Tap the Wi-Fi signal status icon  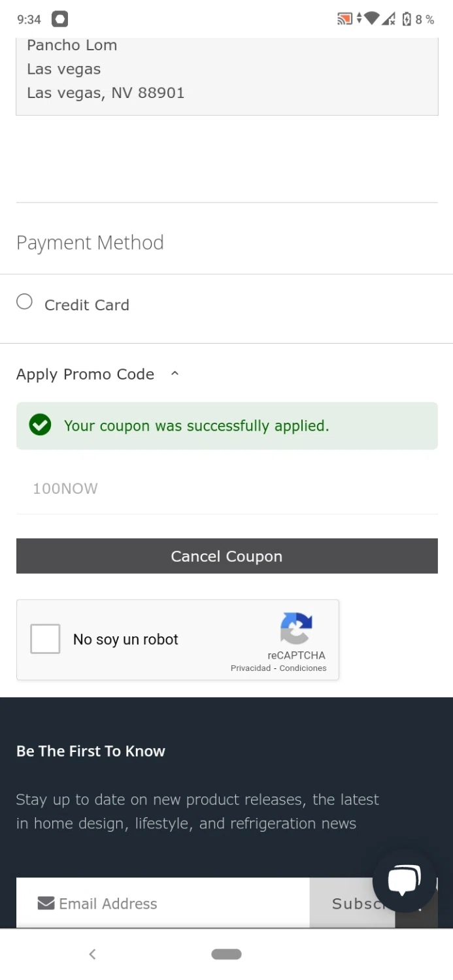point(373,18)
